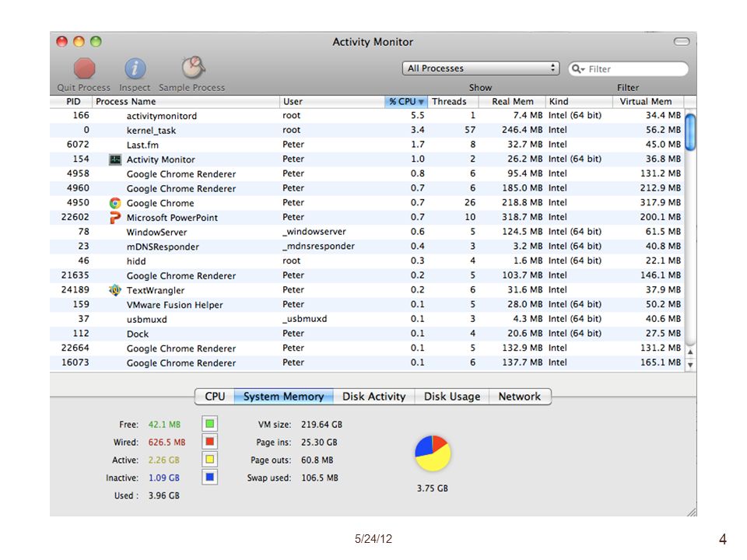Screen dimensions: 747x560
Task: Select the Activity Monitor process name
Action: 160,159
